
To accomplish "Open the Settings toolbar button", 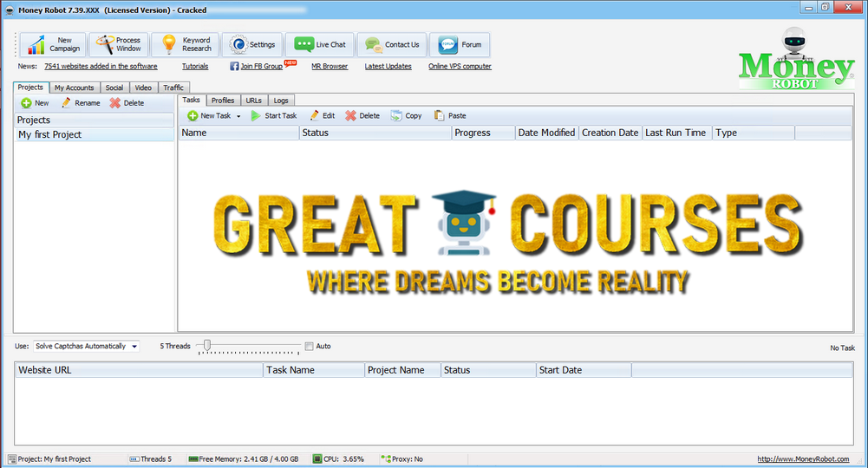I will [252, 44].
